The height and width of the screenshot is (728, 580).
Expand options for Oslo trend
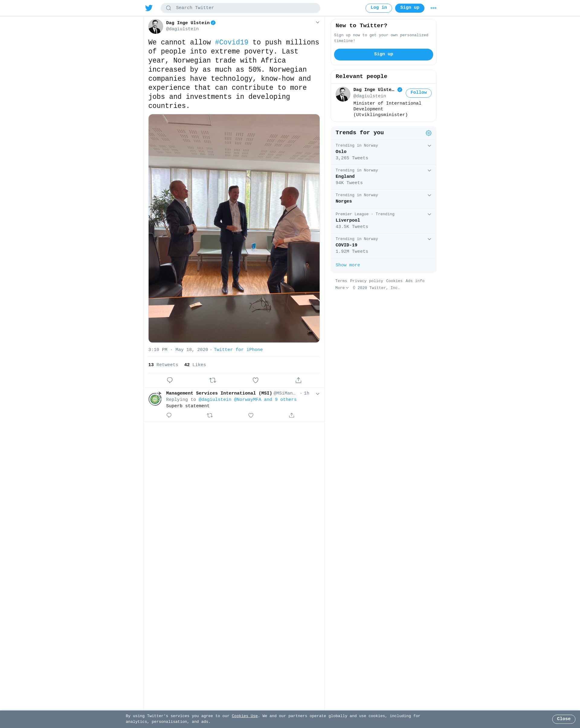[x=429, y=146]
